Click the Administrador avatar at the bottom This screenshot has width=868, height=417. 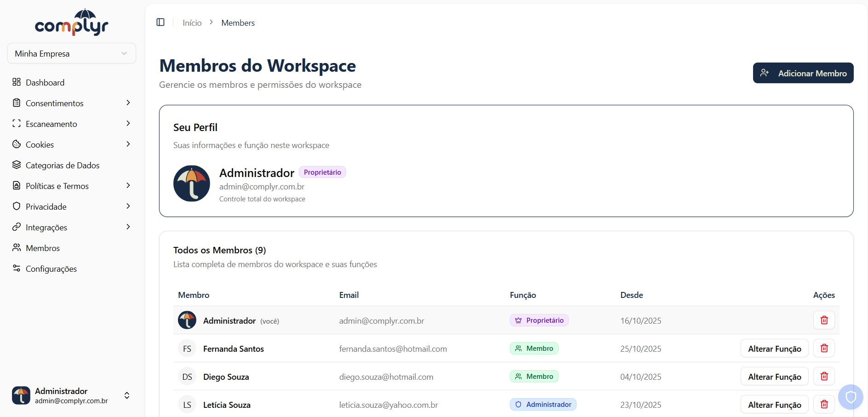21,395
